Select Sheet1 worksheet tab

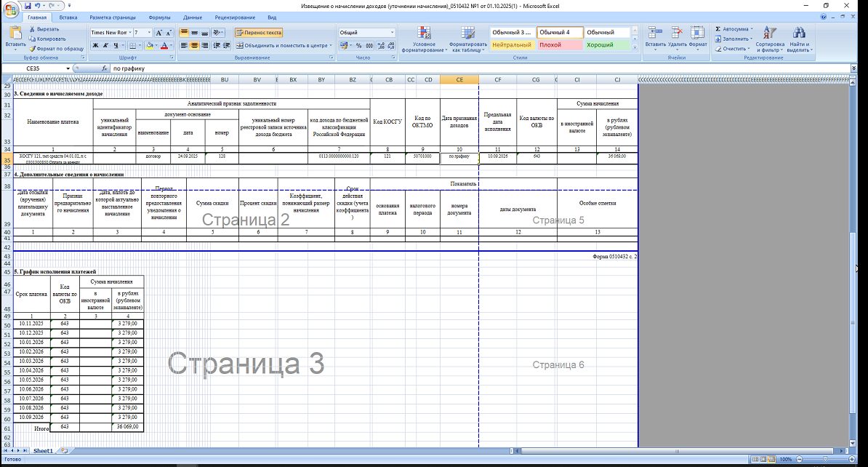click(43, 451)
